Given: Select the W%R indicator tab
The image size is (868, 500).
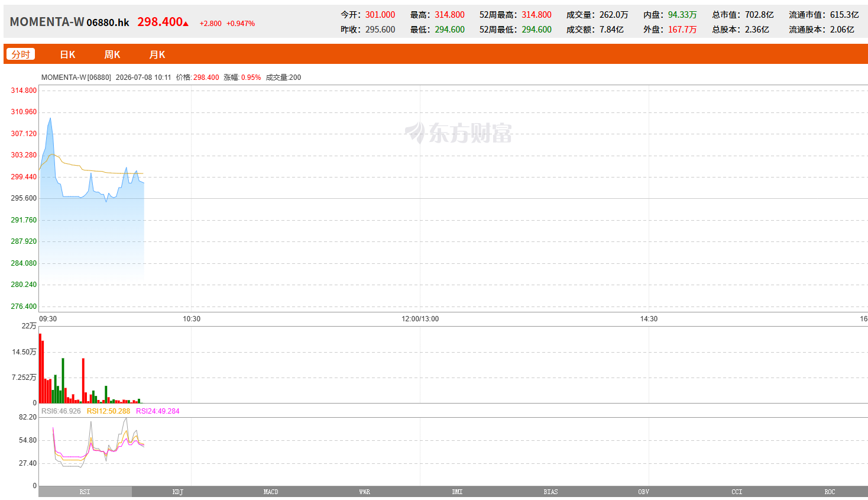Looking at the screenshot, I should [x=364, y=492].
